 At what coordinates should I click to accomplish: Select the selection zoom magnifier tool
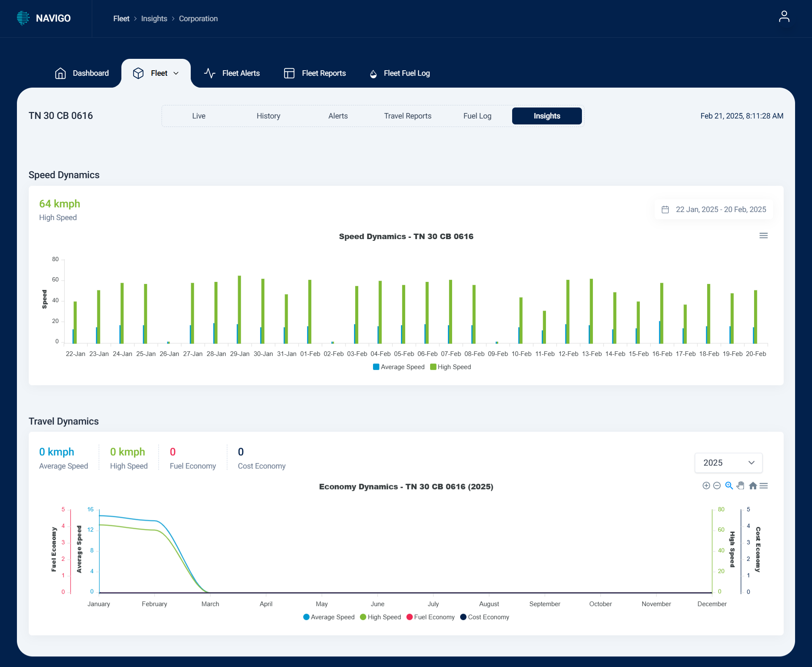(x=729, y=485)
